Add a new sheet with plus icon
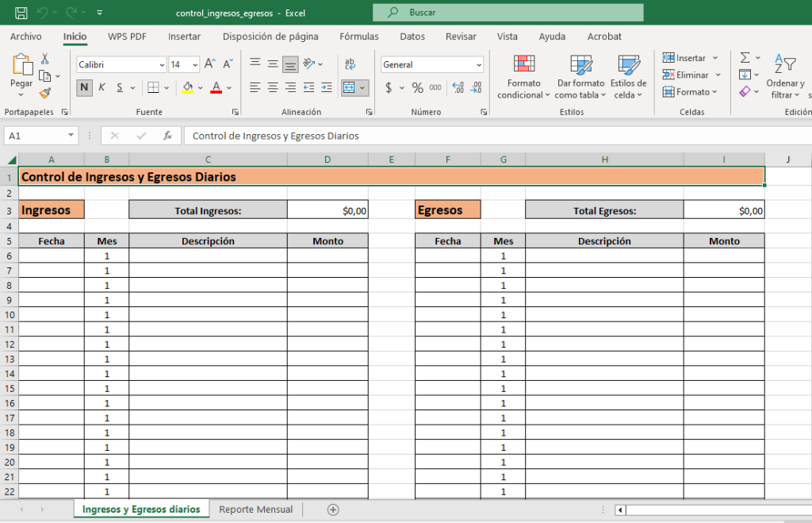 click(x=333, y=510)
